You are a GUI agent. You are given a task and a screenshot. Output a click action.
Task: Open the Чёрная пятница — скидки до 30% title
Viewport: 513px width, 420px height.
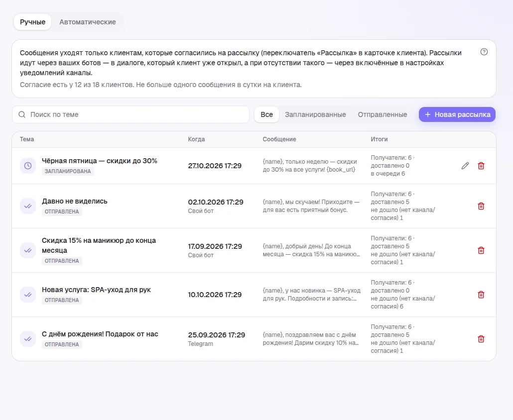[100, 161]
